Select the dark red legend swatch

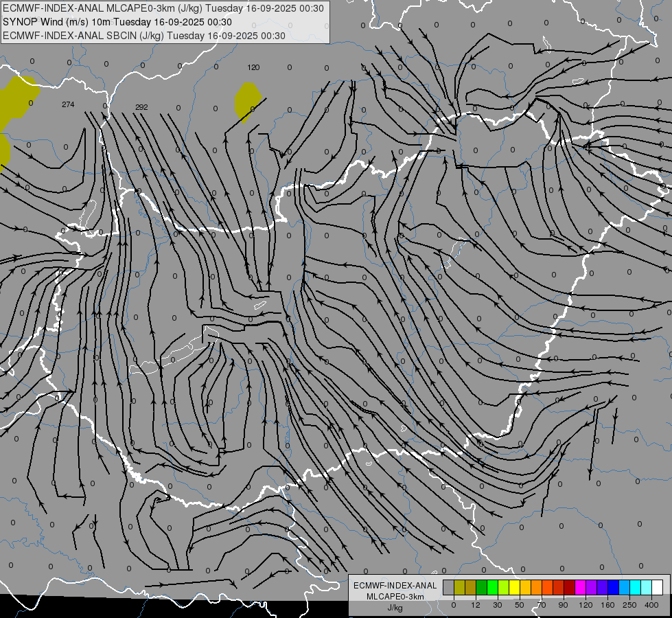pyautogui.click(x=570, y=587)
